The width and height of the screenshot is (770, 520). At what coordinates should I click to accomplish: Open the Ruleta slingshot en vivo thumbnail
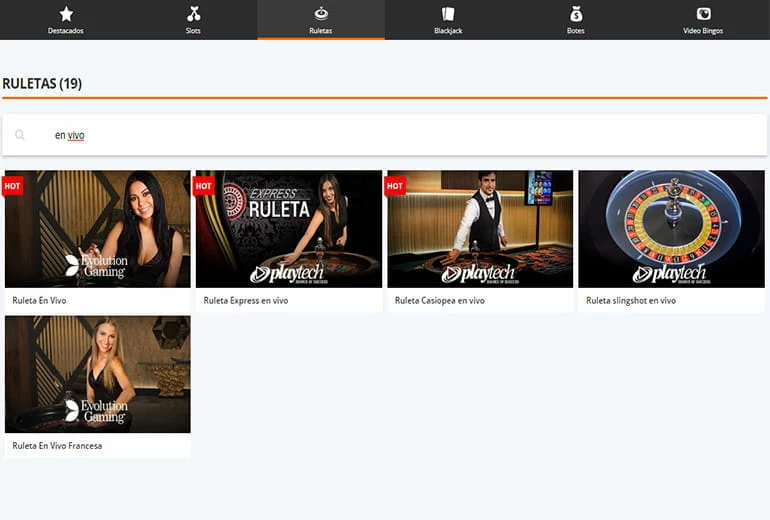point(671,229)
